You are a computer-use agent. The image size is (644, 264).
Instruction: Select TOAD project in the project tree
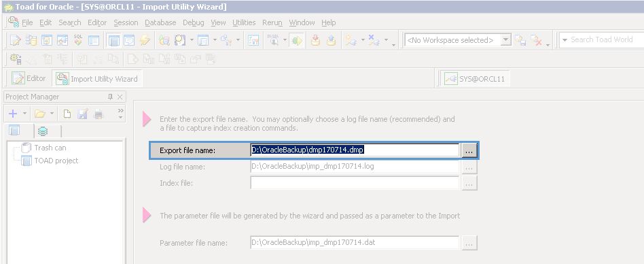(56, 161)
